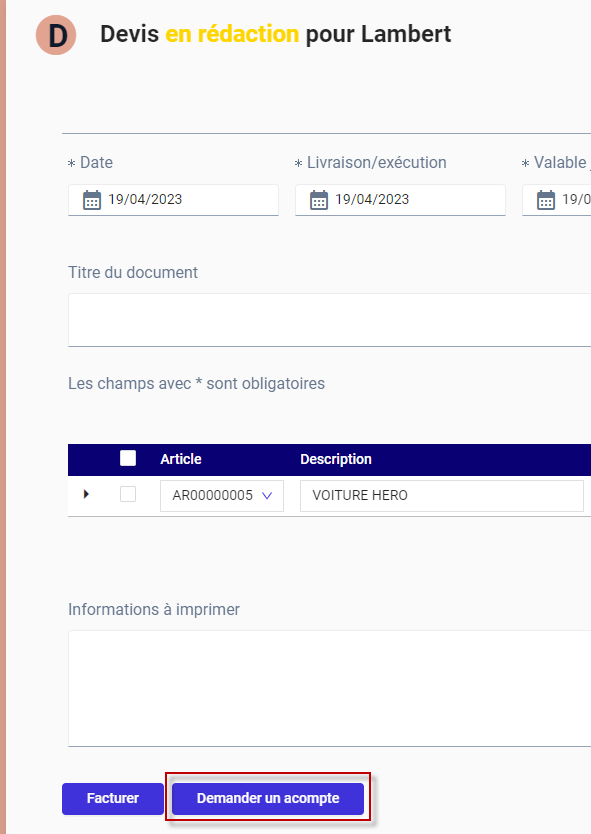Open the calendar icon in the Date field

click(91, 200)
